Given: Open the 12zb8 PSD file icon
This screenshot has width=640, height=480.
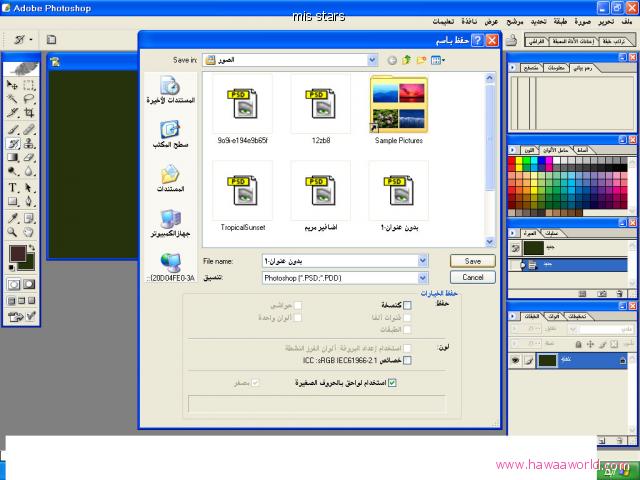Looking at the screenshot, I should 320,105.
